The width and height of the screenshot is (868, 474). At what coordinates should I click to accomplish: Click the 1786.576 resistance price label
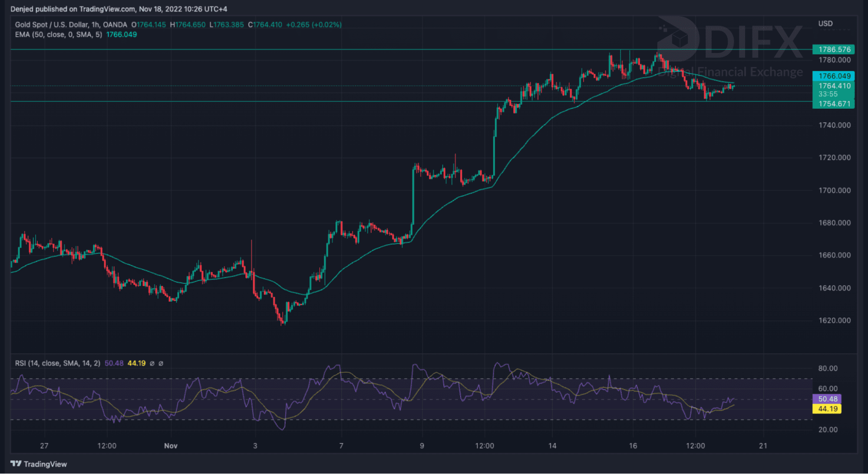tap(834, 50)
